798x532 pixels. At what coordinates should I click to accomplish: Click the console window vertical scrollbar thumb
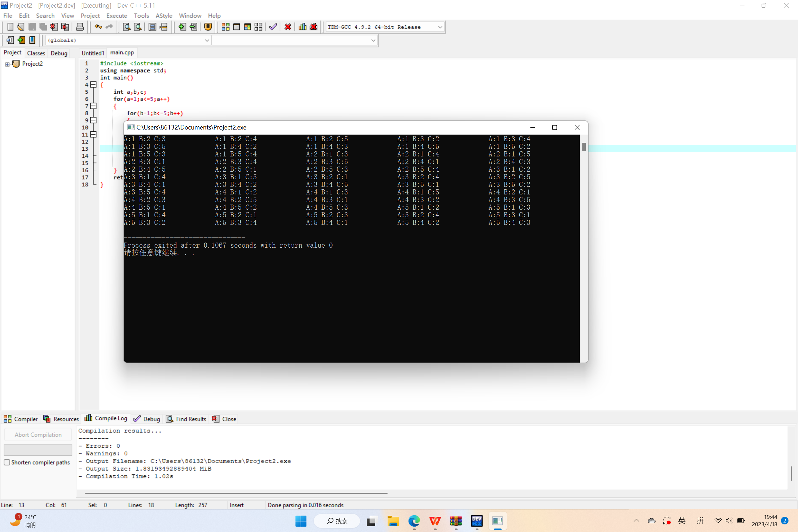tap(584, 147)
